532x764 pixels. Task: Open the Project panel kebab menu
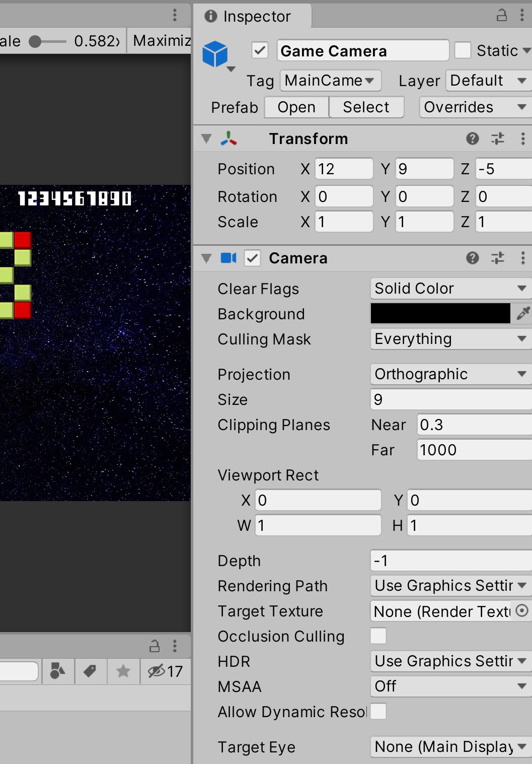(175, 646)
